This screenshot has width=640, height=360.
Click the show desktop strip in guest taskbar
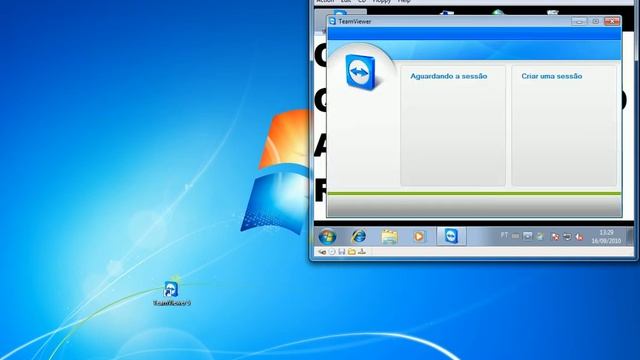(x=630, y=236)
